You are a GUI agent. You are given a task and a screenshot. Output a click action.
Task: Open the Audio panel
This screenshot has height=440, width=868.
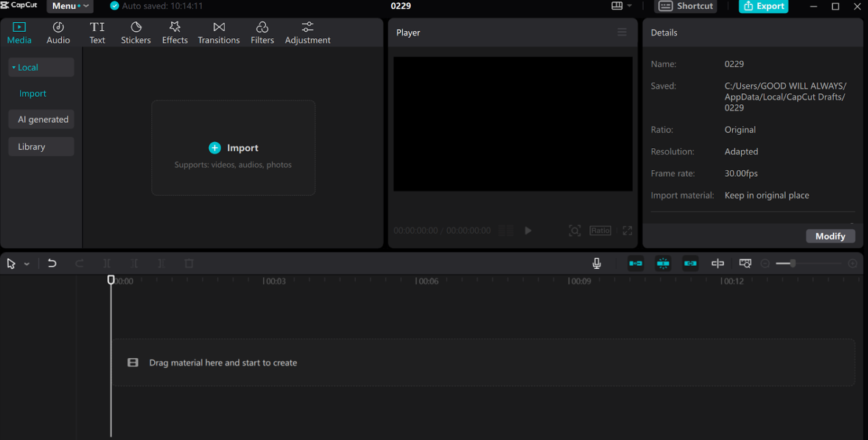(58, 32)
